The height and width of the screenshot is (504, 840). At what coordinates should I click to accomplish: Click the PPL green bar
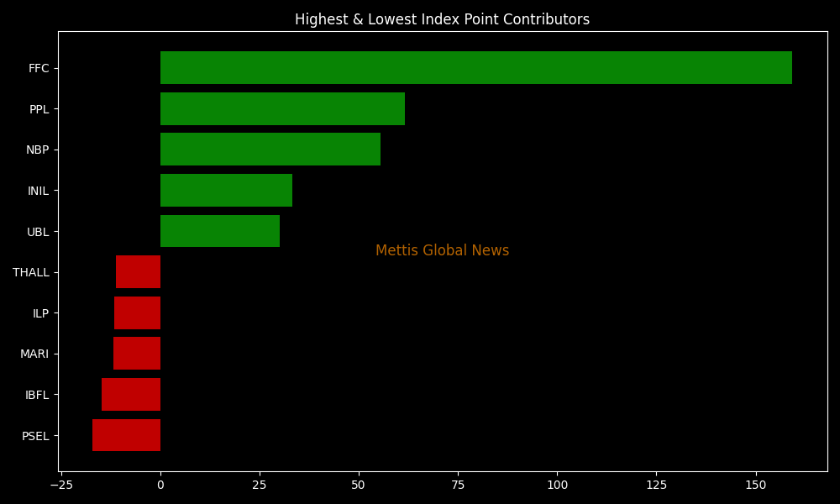(283, 108)
